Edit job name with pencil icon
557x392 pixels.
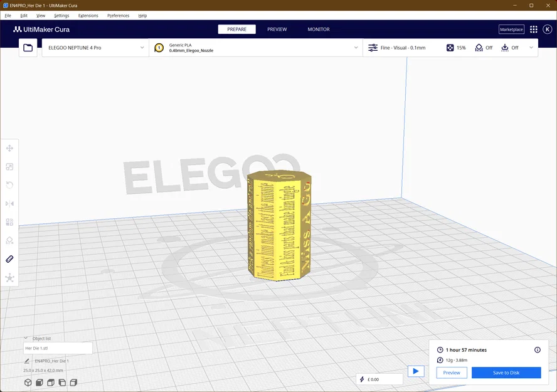click(26, 361)
